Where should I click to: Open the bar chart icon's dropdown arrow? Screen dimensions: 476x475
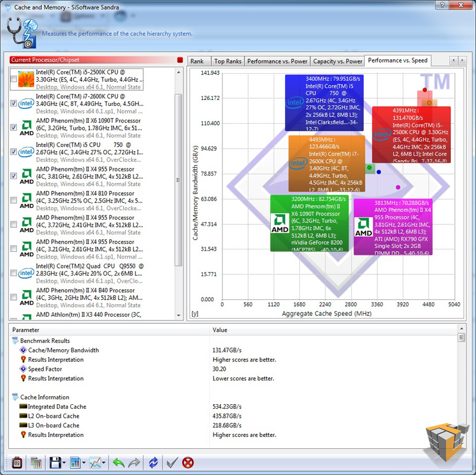click(x=84, y=463)
